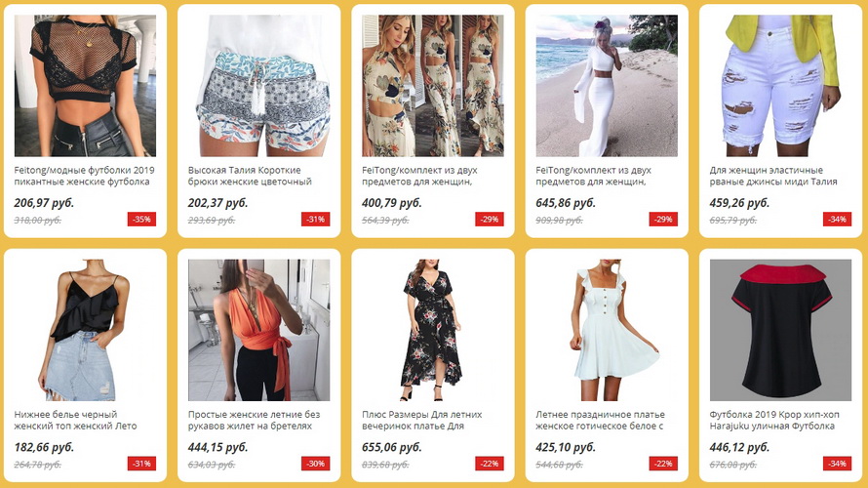
Task: Open the black floral plus-size dress photo
Action: point(433,330)
